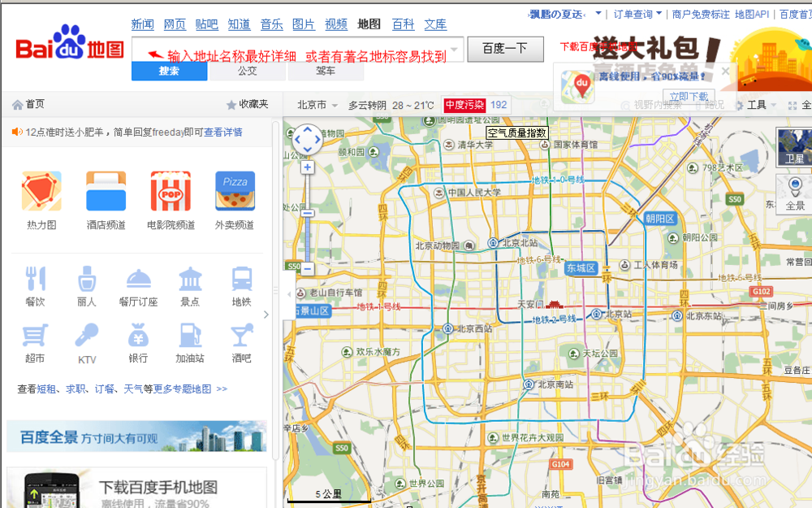Open 商户免费标注 merchant link
The image size is (812, 508).
701,14
